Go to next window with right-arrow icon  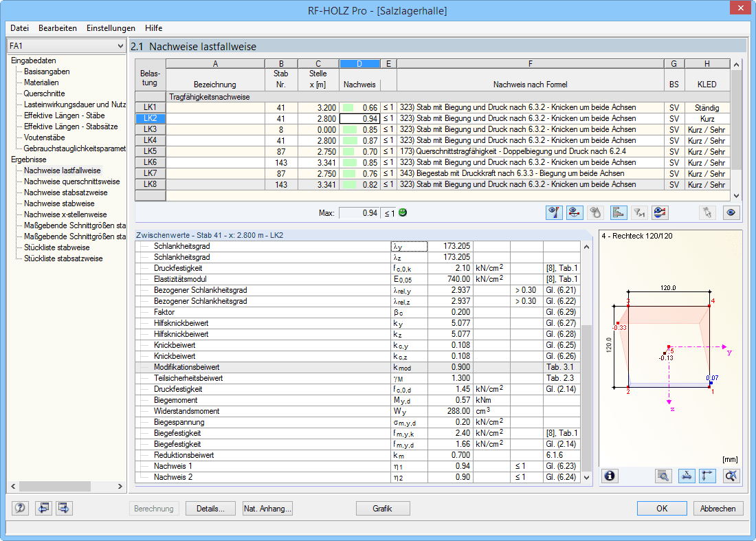click(x=64, y=508)
